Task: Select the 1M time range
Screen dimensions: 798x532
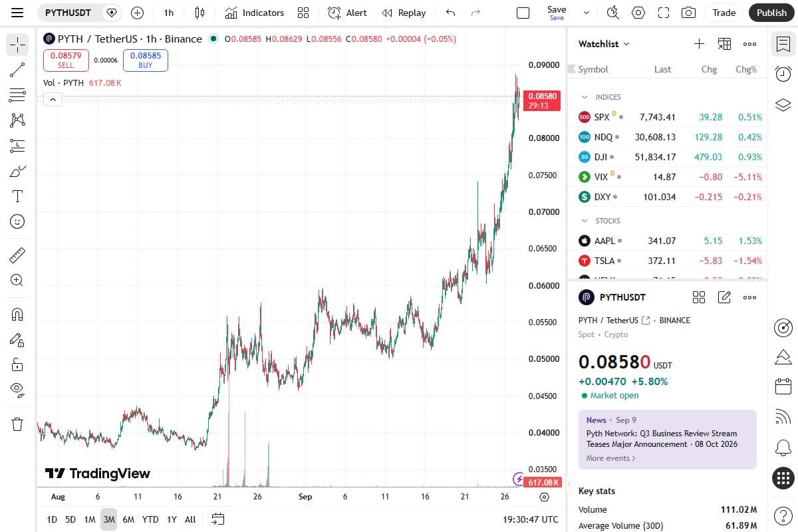Action: pos(90,519)
